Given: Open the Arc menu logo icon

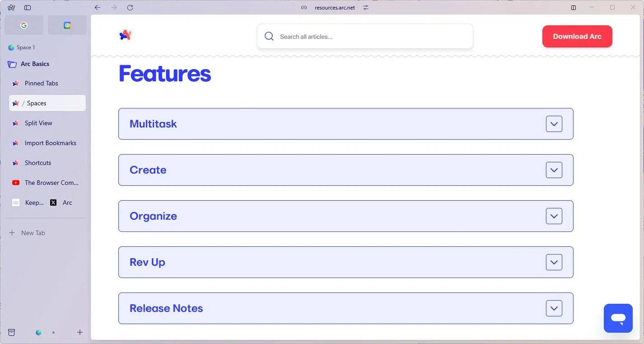Looking at the screenshot, I should point(11,8).
